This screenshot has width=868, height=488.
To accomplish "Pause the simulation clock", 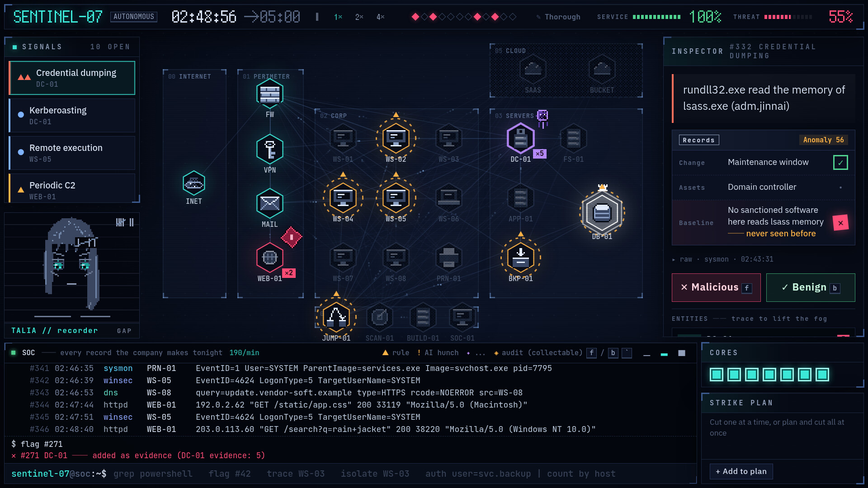I will (x=317, y=17).
